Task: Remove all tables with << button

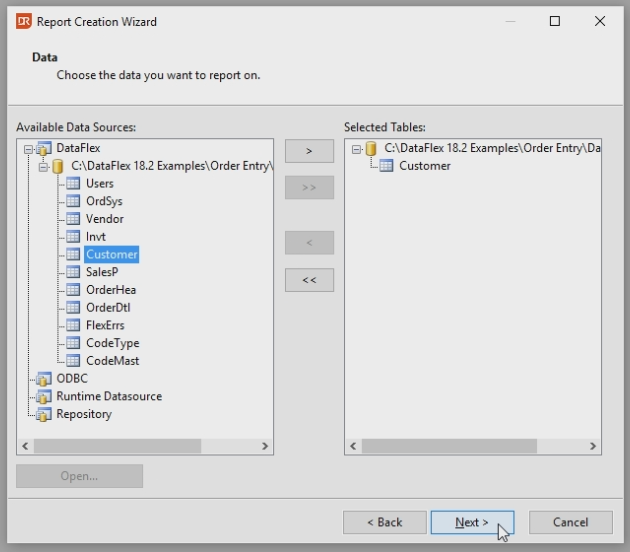Action: coord(309,280)
